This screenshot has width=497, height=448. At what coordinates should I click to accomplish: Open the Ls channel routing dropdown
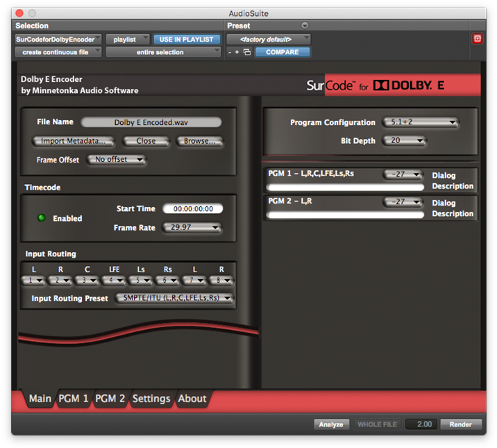[141, 281]
